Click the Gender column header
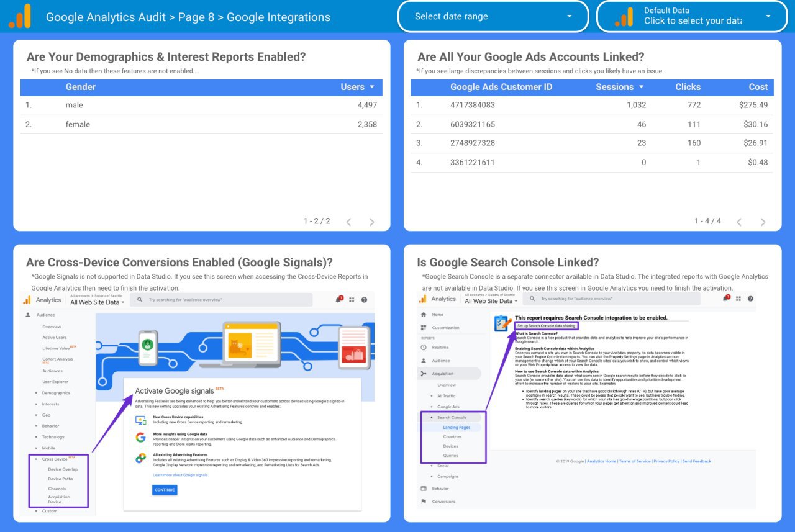The image size is (795, 532). tap(81, 87)
